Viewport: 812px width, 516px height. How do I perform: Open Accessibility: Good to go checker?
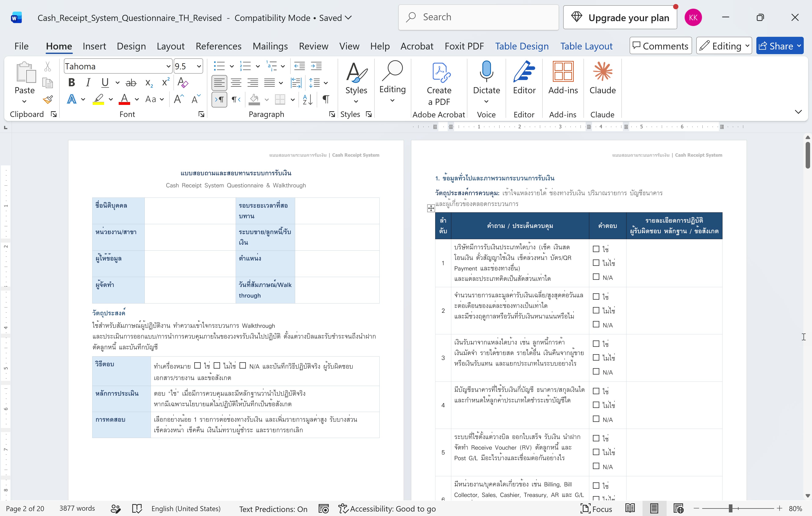387,509
